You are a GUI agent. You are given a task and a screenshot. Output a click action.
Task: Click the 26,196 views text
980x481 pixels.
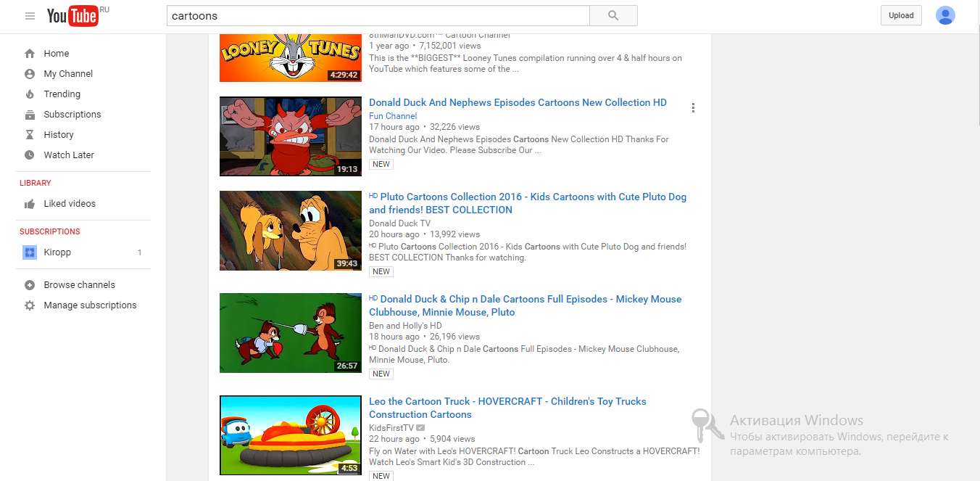[x=454, y=337]
